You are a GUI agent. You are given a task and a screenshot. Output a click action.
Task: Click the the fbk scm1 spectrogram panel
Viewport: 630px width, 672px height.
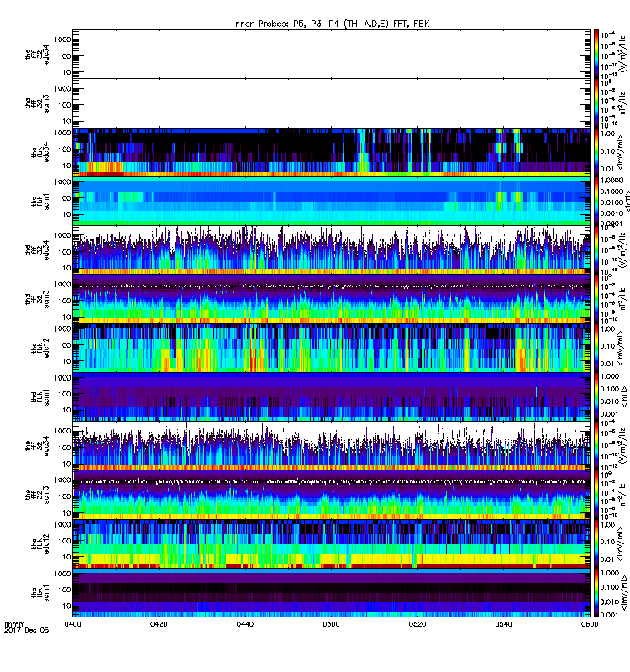point(331,593)
